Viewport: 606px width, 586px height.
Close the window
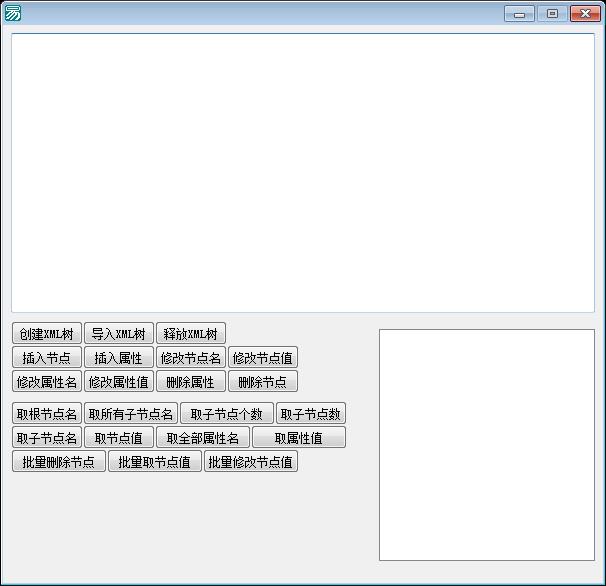tap(585, 14)
